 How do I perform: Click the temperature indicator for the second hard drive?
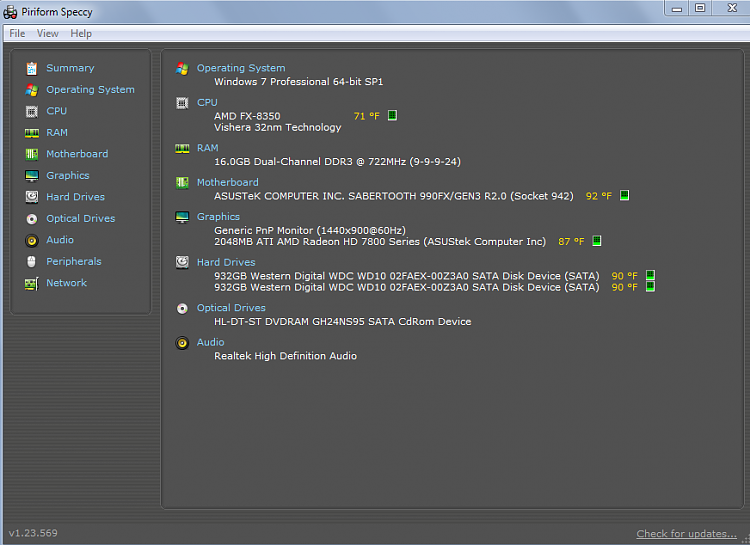coord(650,287)
